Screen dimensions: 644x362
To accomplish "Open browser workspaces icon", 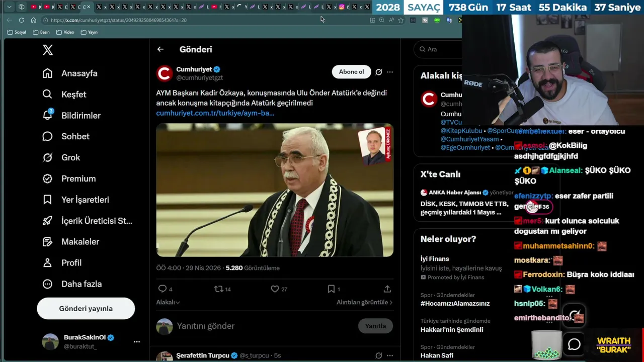I will (21, 7).
